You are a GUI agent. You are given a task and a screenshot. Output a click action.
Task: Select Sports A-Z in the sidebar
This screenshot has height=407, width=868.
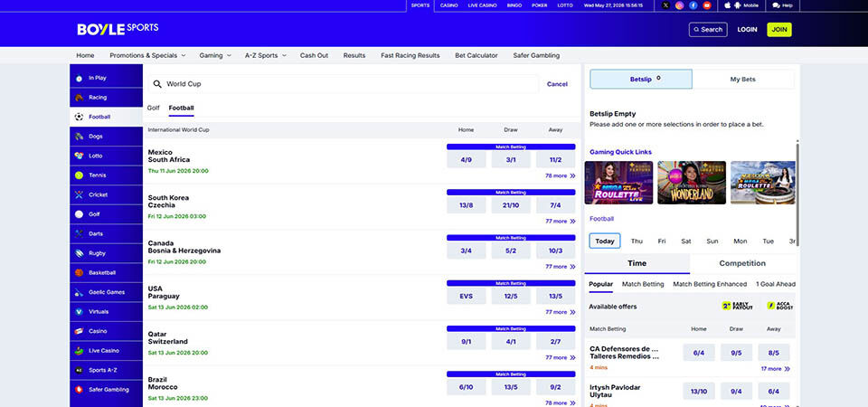[107, 370]
